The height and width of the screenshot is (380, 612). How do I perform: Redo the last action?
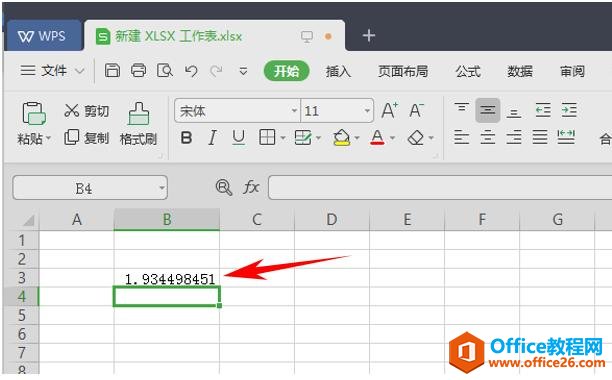pyautogui.click(x=216, y=71)
